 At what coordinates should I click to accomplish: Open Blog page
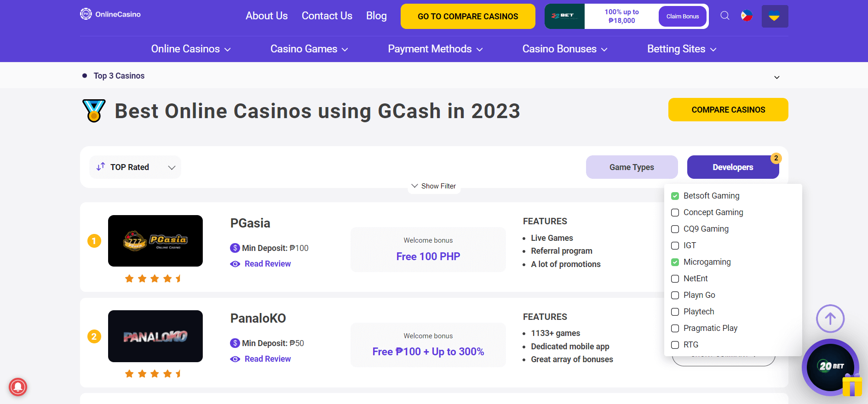pos(376,16)
